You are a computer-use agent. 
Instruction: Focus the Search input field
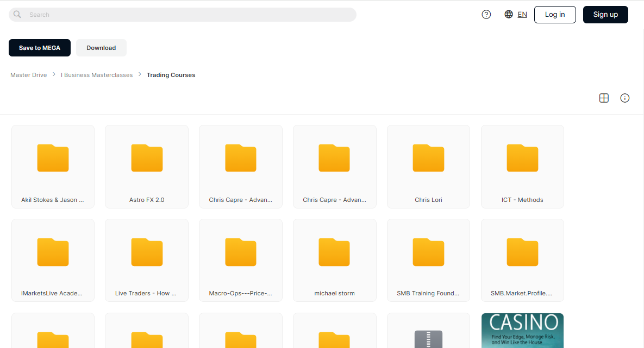[183, 15]
